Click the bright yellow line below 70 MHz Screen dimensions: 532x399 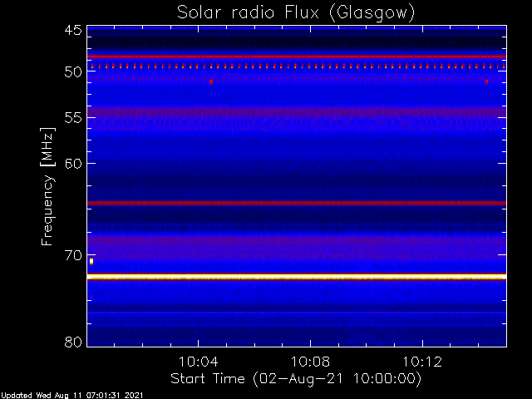pyautogui.click(x=297, y=278)
